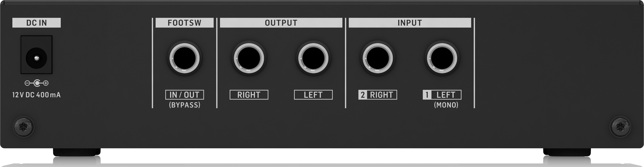Click the 1 LEFT input label
The image size is (644, 167).
click(x=442, y=95)
